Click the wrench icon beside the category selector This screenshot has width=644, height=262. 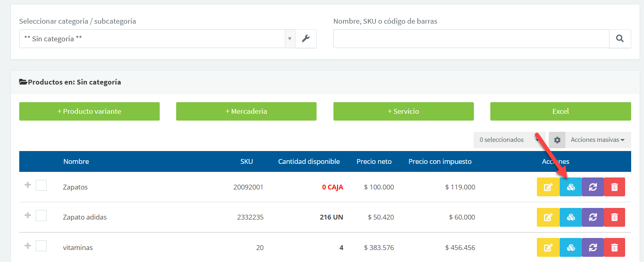point(306,39)
